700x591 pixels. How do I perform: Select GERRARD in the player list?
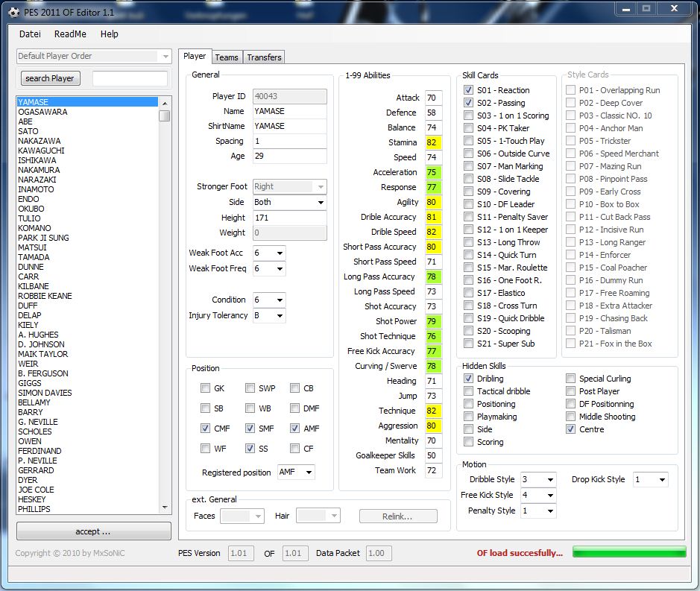(87, 470)
